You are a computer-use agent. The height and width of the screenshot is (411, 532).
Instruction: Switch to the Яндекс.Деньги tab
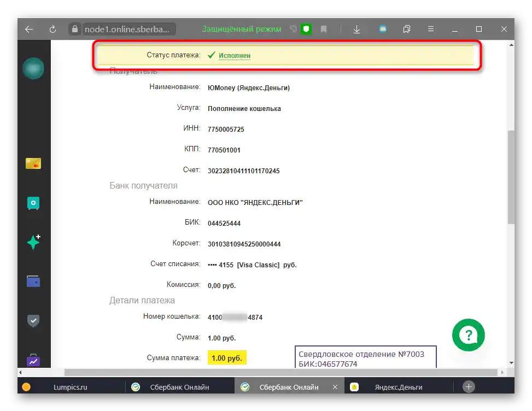(399, 387)
